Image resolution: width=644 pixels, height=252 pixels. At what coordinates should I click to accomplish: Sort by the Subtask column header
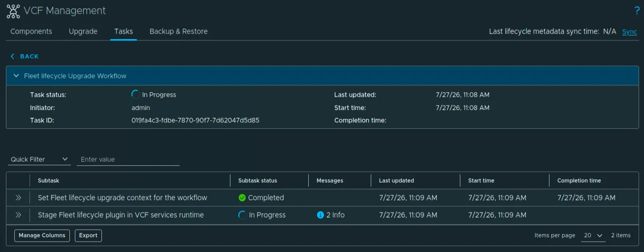pyautogui.click(x=48, y=180)
